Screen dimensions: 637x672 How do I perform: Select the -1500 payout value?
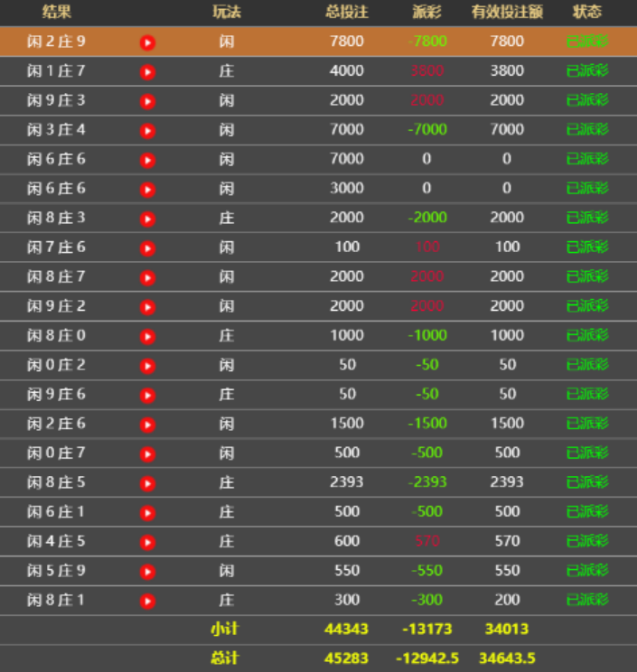pyautogui.click(x=427, y=424)
